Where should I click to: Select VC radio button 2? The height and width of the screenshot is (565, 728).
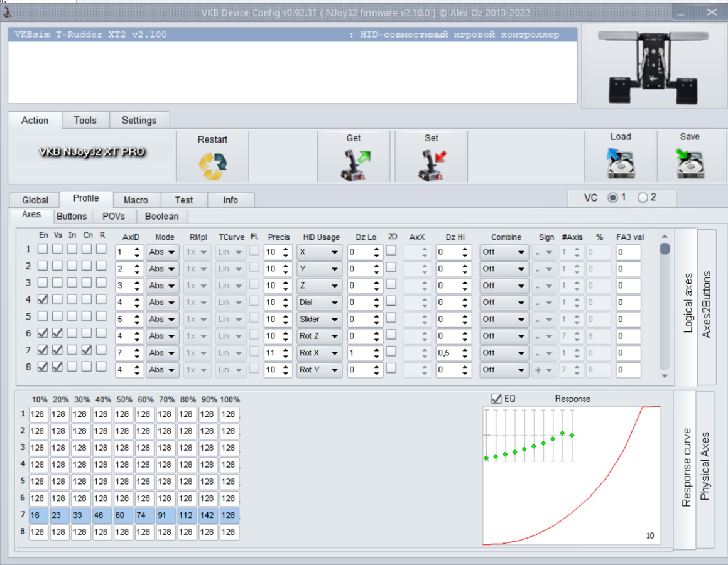click(x=643, y=198)
